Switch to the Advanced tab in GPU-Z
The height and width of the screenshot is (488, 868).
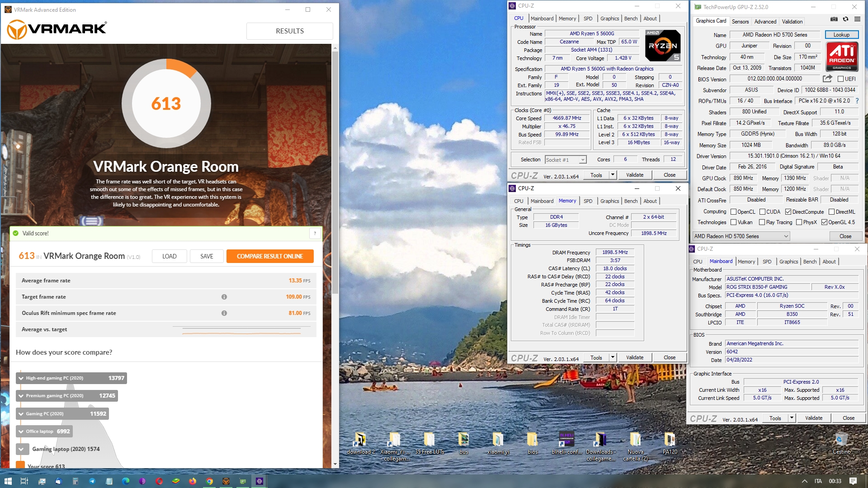click(765, 22)
